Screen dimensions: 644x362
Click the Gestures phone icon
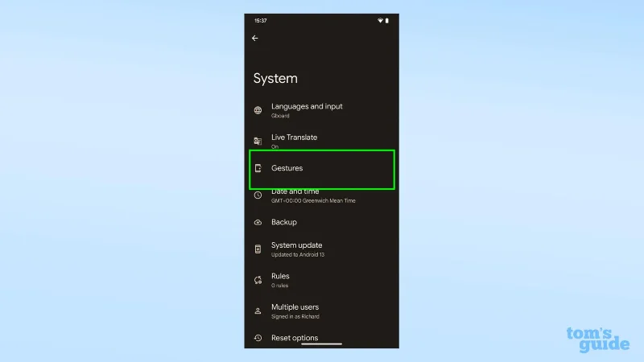[x=258, y=168]
